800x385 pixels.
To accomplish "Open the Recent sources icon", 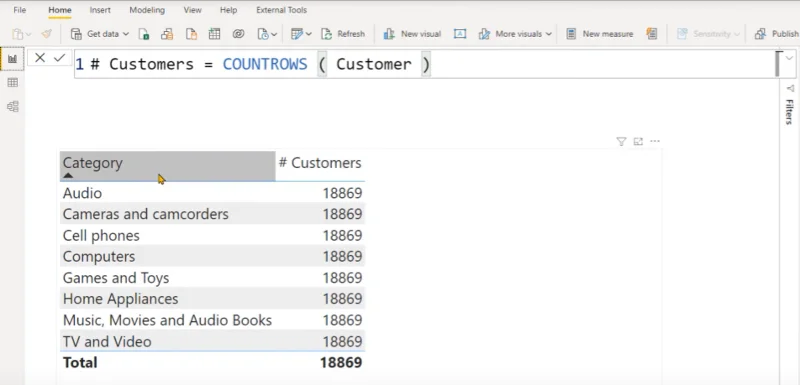I will (x=263, y=34).
